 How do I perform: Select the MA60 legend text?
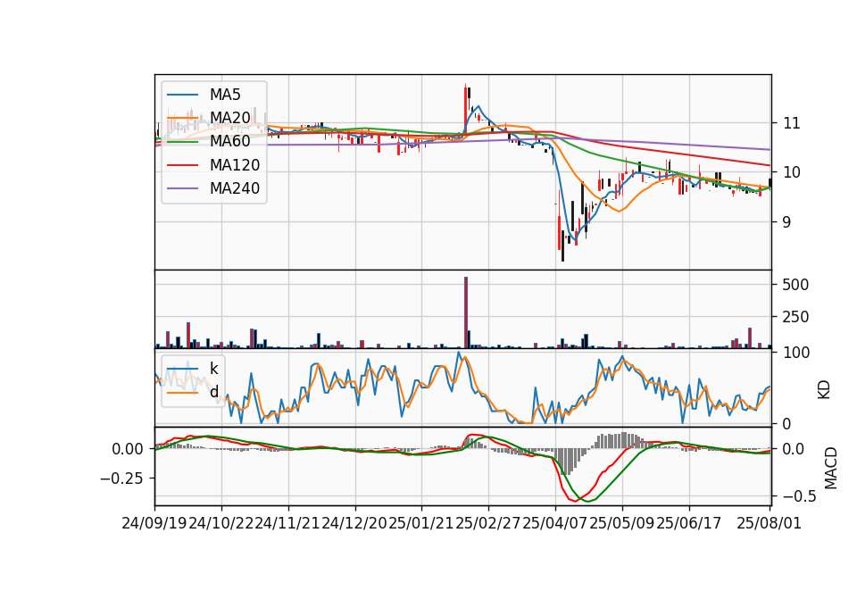[x=229, y=141]
